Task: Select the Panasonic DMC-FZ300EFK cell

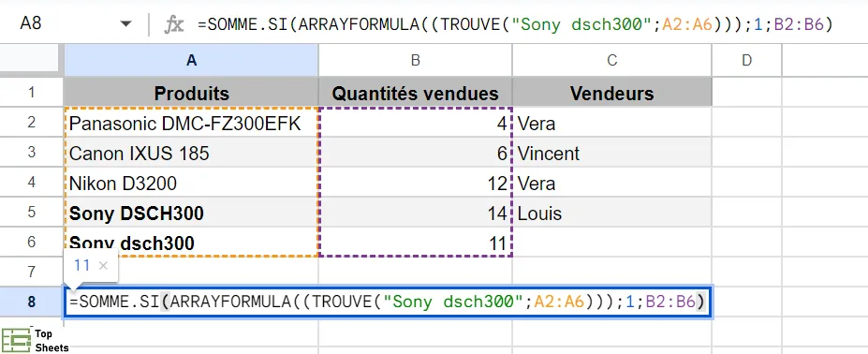Action: (x=192, y=123)
